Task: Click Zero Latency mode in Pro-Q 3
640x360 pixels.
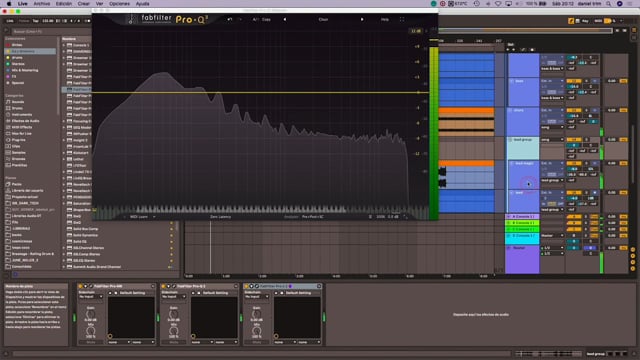Action: pos(220,217)
